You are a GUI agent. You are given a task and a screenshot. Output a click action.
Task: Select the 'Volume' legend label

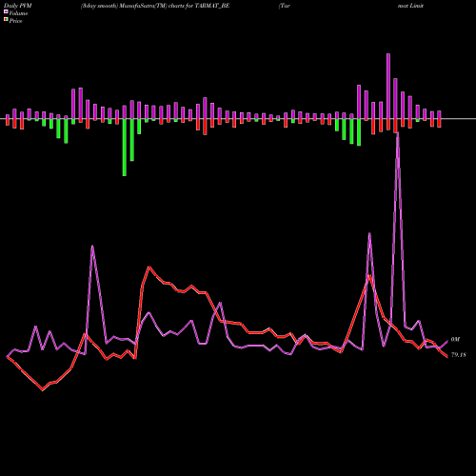click(18, 13)
